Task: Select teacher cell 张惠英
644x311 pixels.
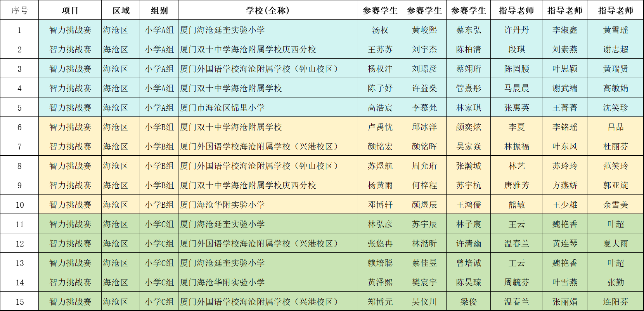Action: (x=516, y=108)
